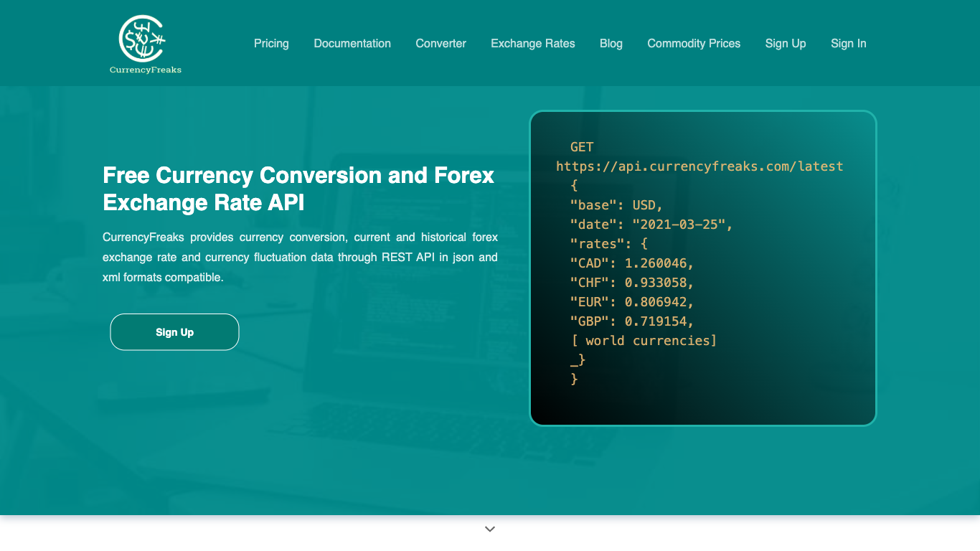
Task: Click the paragraph describing CurrencyFreaks' REST API
Action: [x=300, y=257]
